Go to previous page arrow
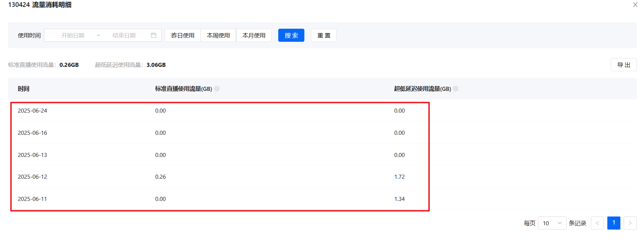 597,223
